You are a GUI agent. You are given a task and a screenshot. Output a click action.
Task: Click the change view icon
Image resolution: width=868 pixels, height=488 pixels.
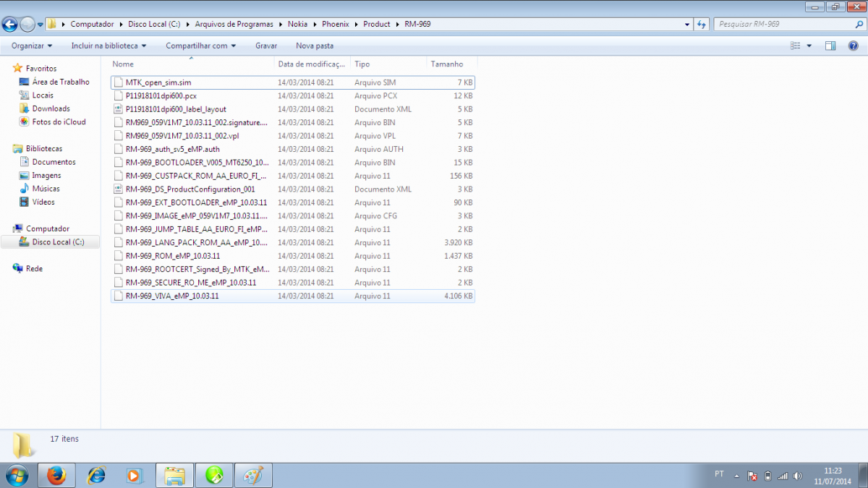(796, 46)
